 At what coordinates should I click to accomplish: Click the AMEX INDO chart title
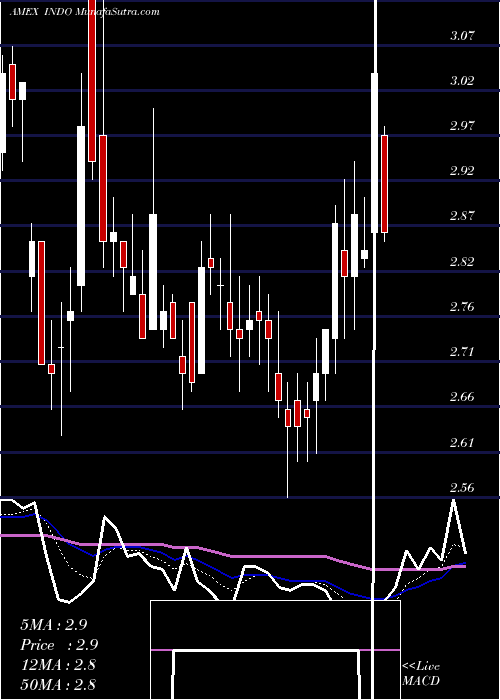(x=84, y=12)
